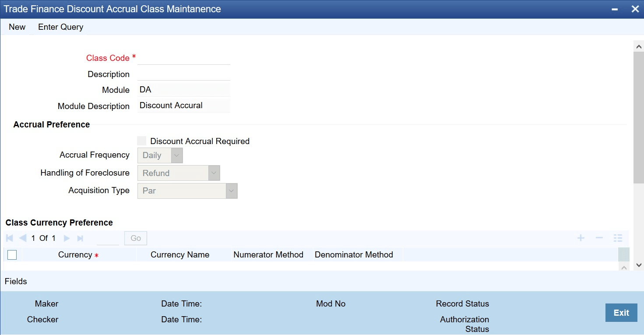Select all rows checkbox in currency grid
This screenshot has height=335, width=644.
[x=12, y=255]
